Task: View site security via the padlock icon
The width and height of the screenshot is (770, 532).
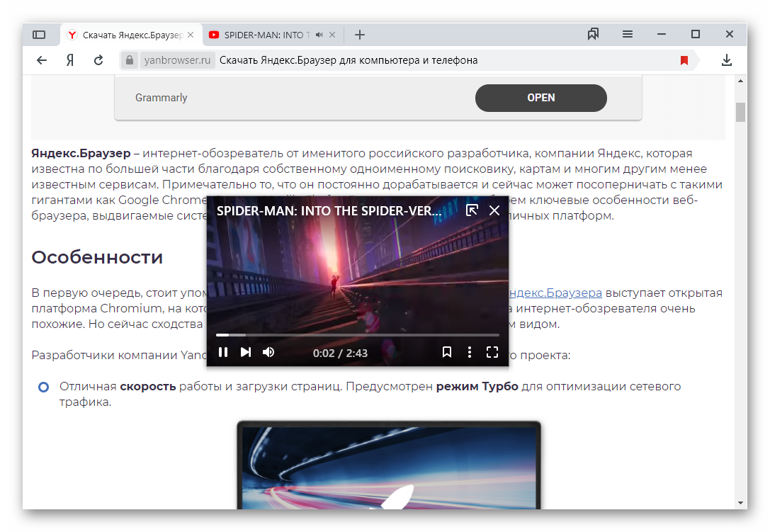Action: (129, 60)
